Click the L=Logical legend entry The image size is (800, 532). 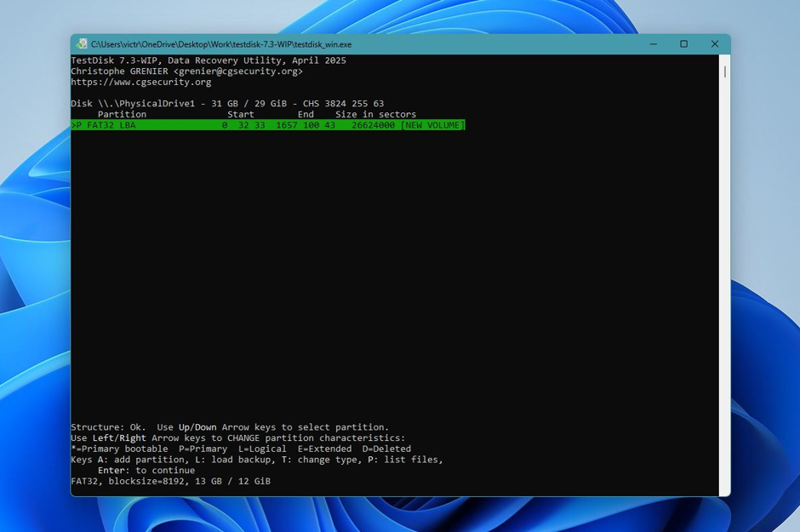click(x=262, y=449)
